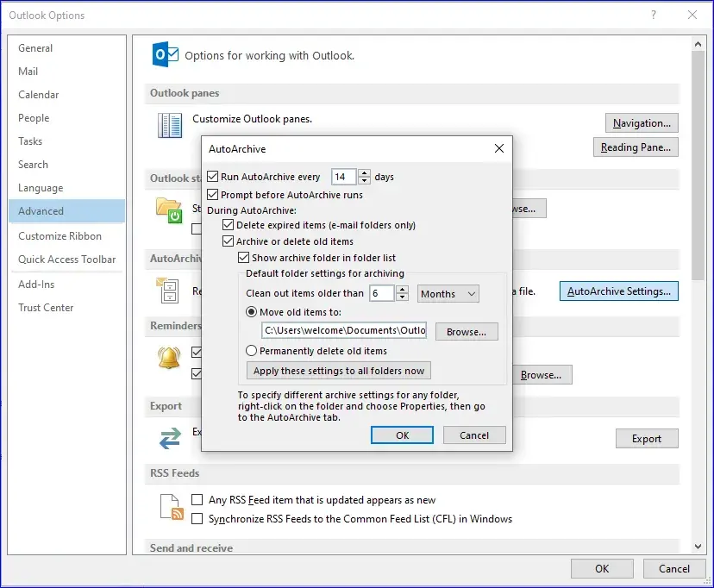This screenshot has width=714, height=588.
Task: Click the Outlook panes layout icon
Action: click(170, 126)
